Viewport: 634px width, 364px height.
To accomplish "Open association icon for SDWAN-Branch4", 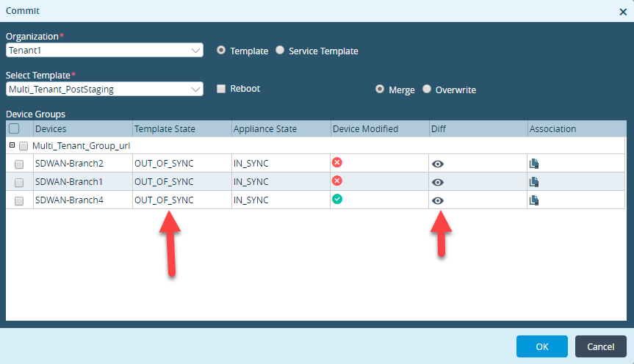I will [534, 200].
